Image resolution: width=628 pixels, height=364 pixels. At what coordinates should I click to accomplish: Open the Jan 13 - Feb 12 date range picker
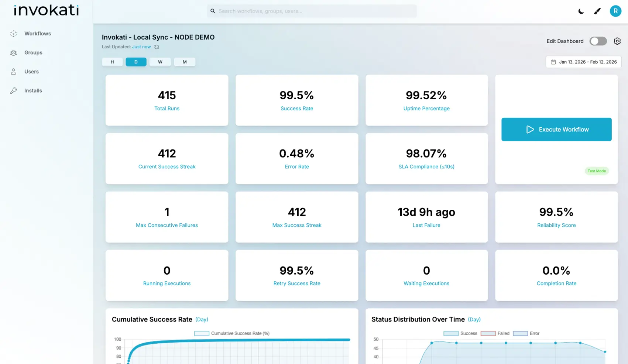tap(588, 62)
